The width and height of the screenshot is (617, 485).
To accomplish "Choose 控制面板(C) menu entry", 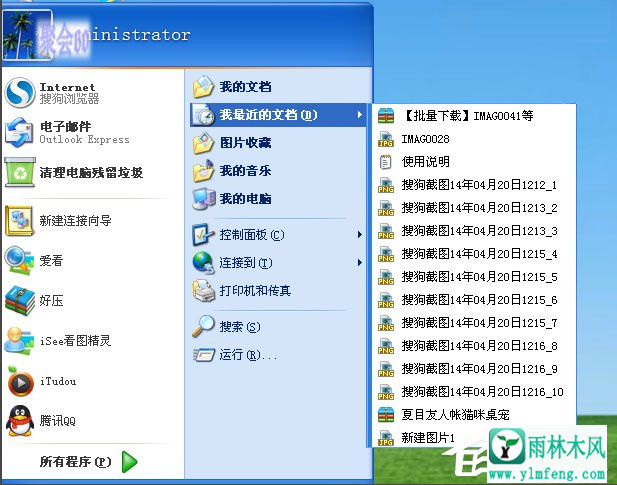I will (278, 235).
